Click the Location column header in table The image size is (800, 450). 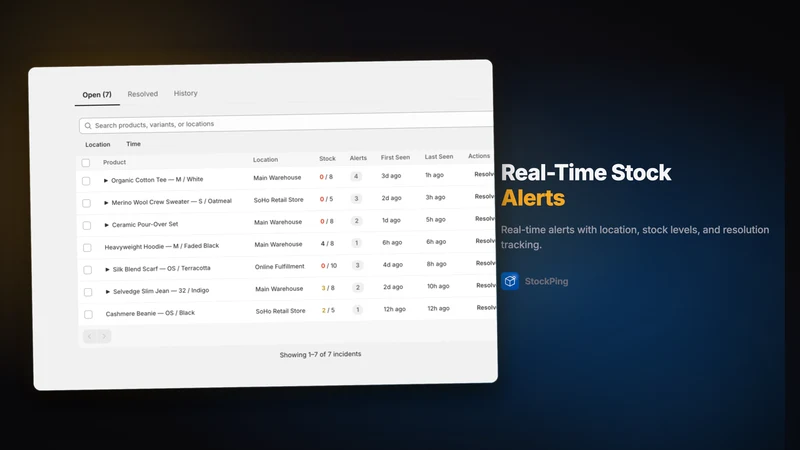click(265, 160)
